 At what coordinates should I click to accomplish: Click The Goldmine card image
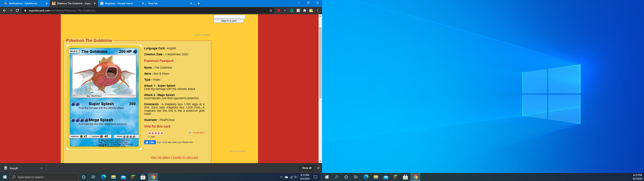[104, 97]
